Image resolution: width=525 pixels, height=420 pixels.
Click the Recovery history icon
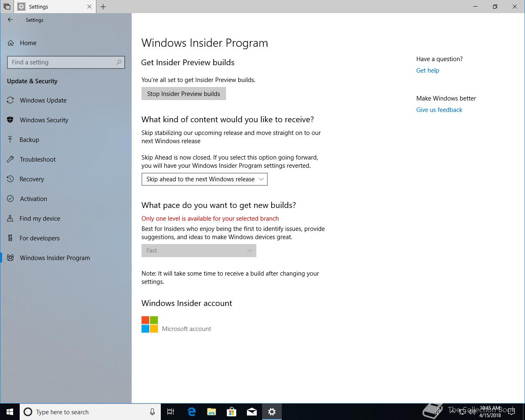coord(11,179)
